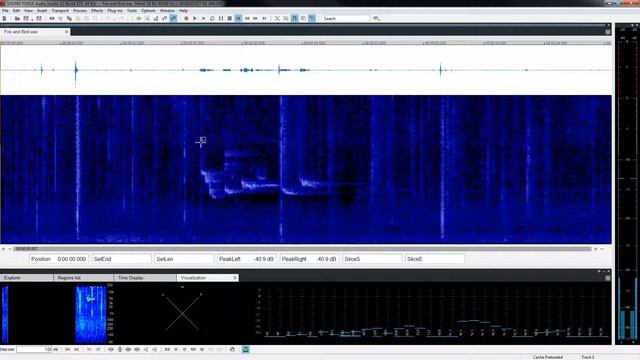Click the large waveform spike near the start
The image size is (640, 360).
point(76,71)
